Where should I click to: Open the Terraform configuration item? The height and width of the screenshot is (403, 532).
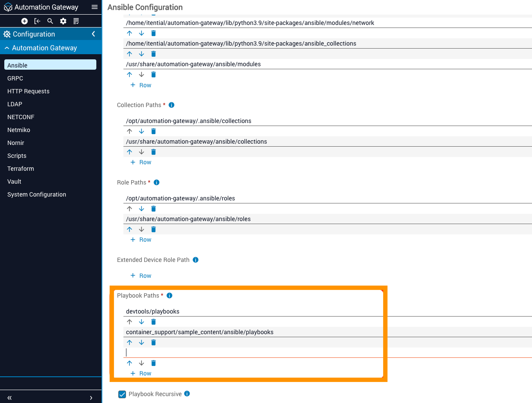click(x=21, y=169)
